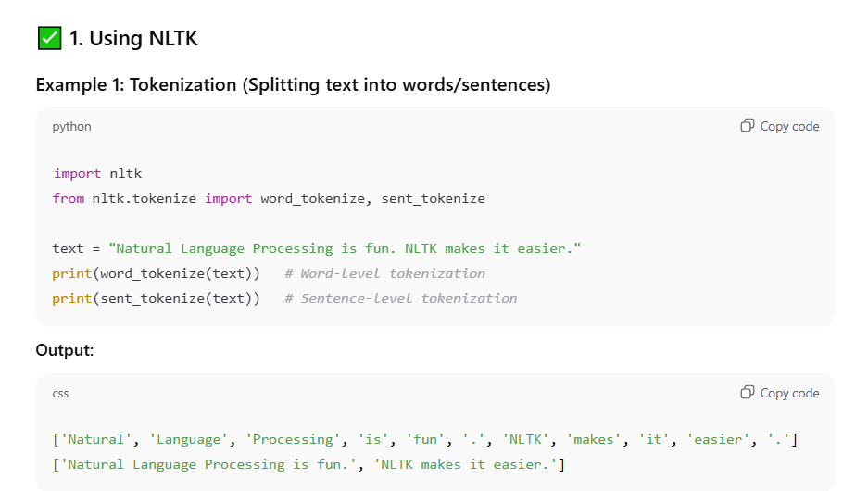The width and height of the screenshot is (868, 491).
Task: Click the 'Sentence-level tokenization' comment
Action: pos(400,298)
